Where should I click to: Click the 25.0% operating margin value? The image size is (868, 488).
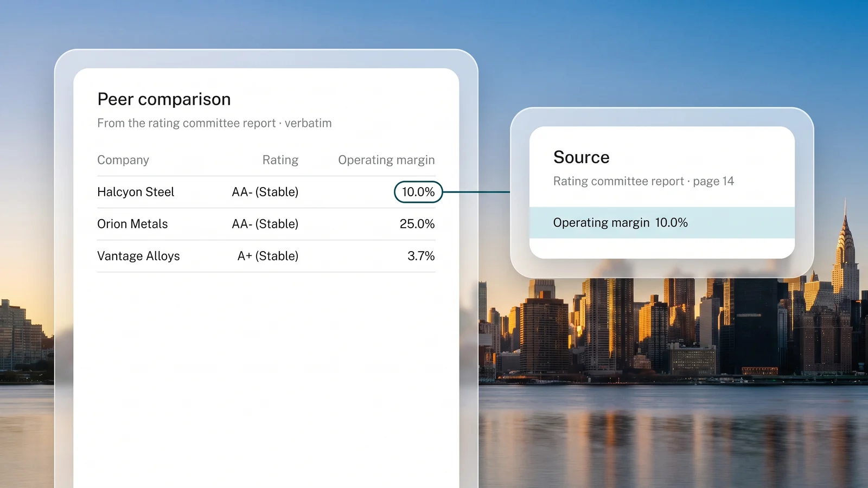pyautogui.click(x=417, y=224)
